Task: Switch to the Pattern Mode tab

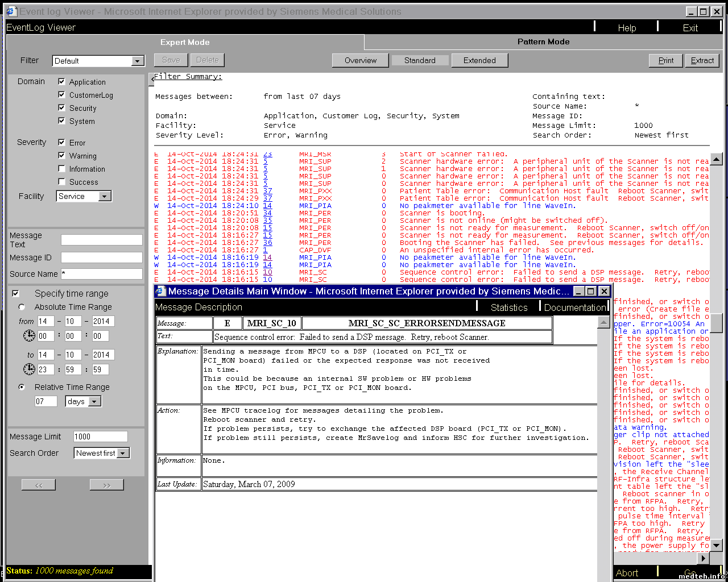Action: (543, 41)
